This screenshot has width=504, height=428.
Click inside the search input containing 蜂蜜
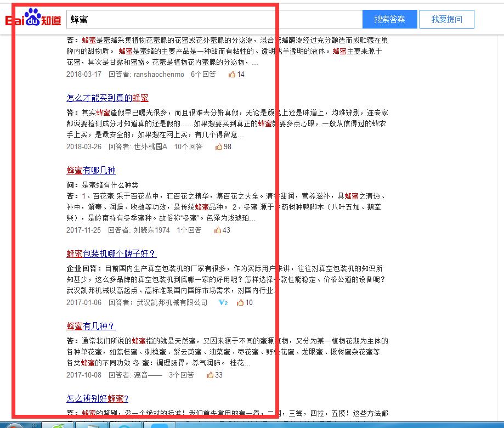165,19
